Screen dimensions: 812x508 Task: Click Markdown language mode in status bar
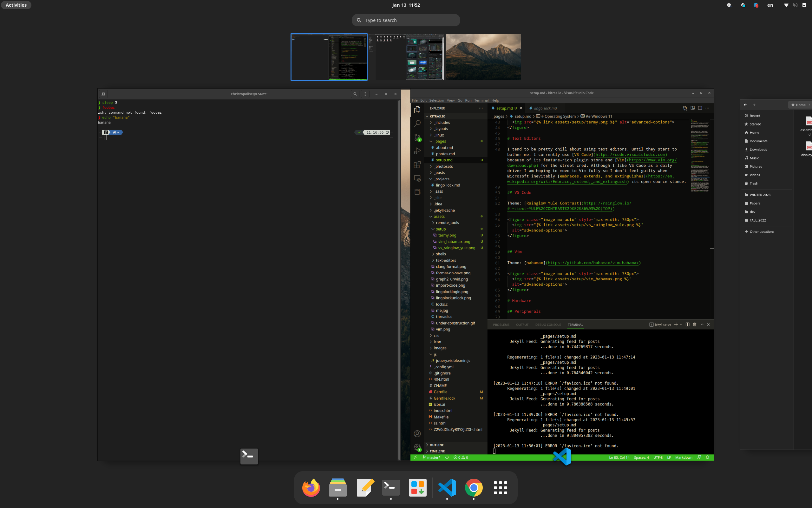(684, 457)
